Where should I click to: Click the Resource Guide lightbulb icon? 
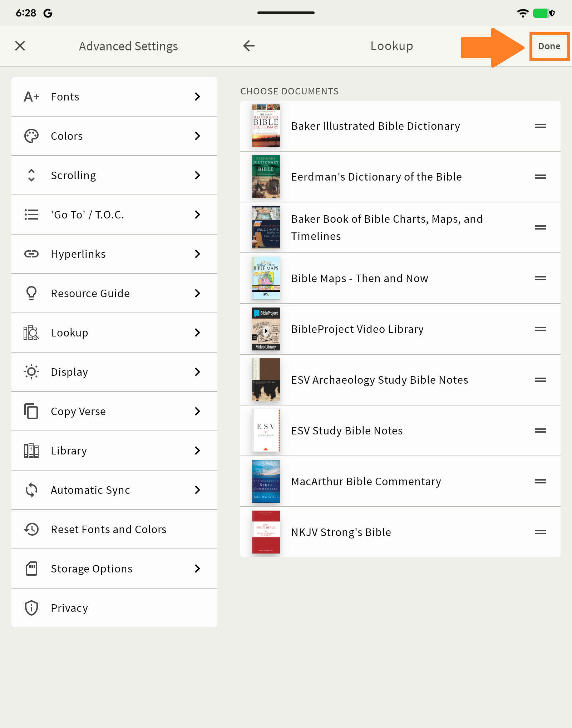pos(31,293)
